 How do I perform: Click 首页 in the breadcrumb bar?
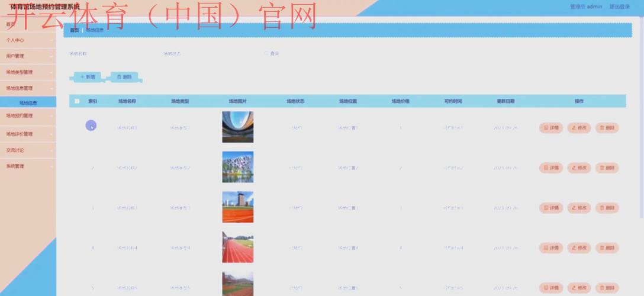[74, 30]
